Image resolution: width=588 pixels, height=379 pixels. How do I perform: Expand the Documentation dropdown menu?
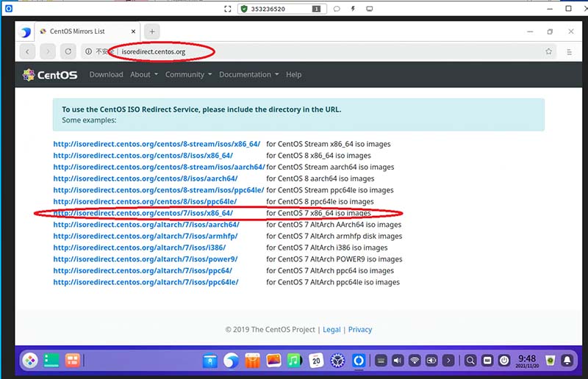tap(248, 74)
